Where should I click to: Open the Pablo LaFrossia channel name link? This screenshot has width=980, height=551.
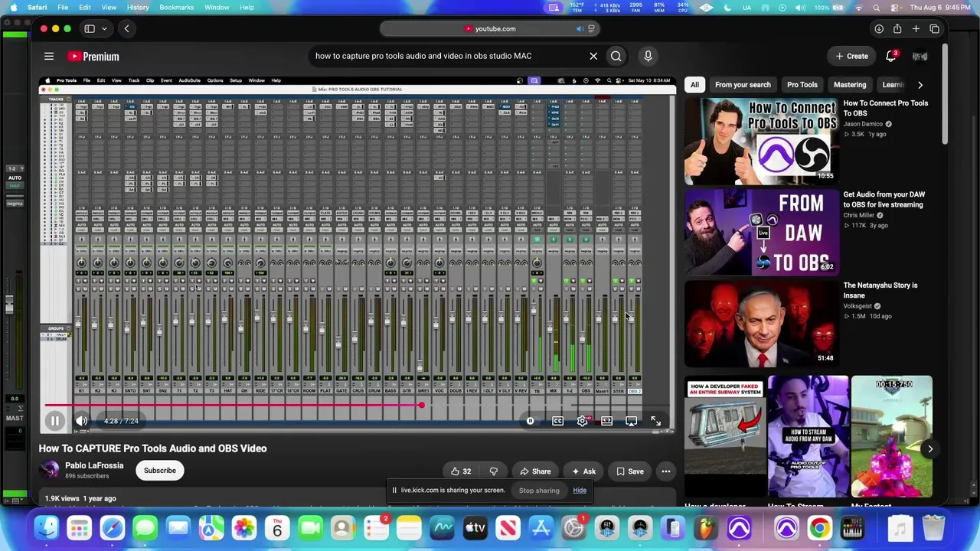[94, 465]
